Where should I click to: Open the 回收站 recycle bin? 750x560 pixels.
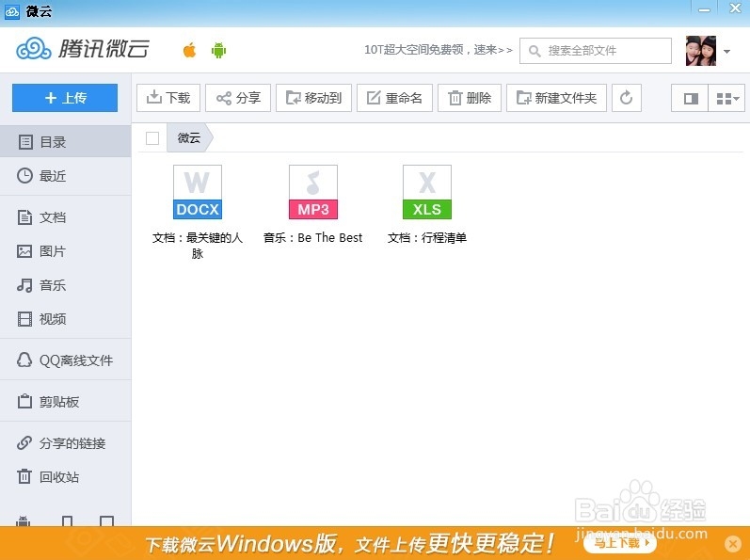(x=66, y=477)
